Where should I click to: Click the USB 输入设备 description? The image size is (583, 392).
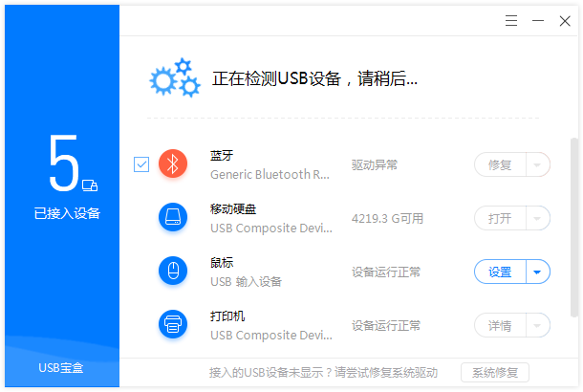coord(246,281)
